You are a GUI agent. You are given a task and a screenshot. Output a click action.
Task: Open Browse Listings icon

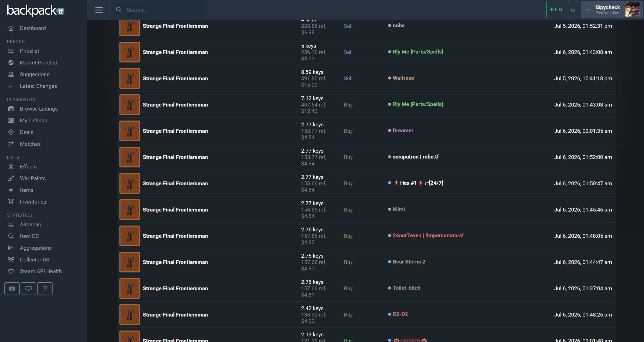(x=11, y=109)
